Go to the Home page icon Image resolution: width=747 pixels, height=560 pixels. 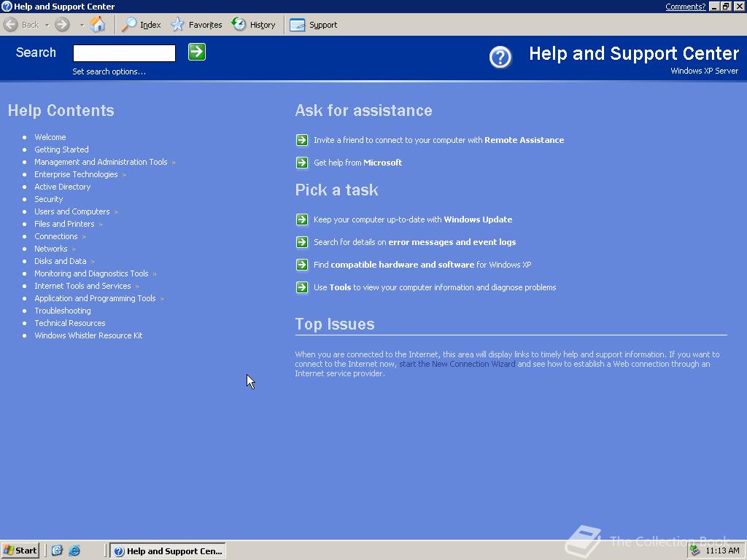coord(97,24)
